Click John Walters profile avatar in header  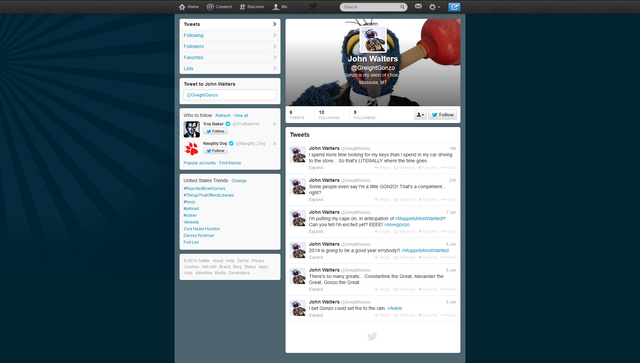(x=373, y=40)
